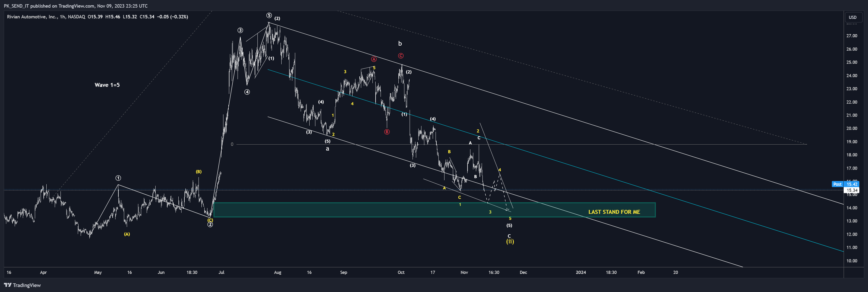Click the yellow (A) label near May low
This screenshot has height=292, width=868.
coord(127,234)
